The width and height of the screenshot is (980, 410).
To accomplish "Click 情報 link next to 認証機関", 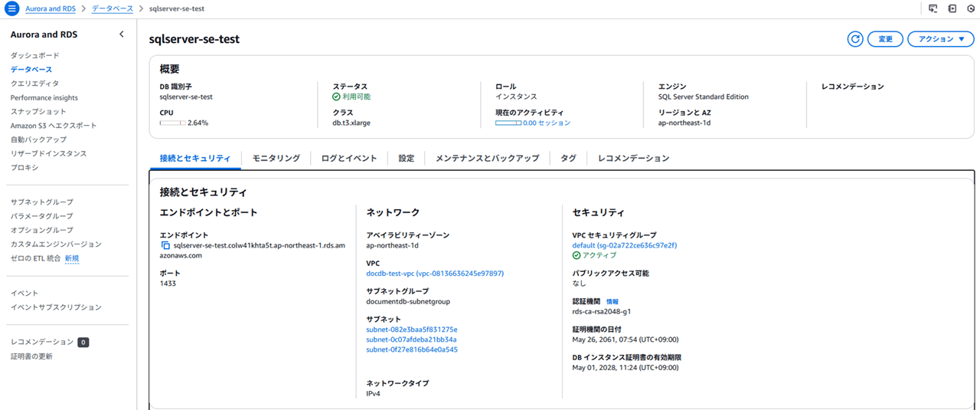I will (x=612, y=301).
